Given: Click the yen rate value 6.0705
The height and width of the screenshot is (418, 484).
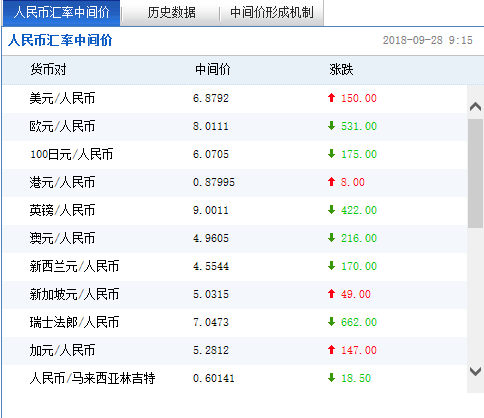Looking at the screenshot, I should click(x=211, y=154).
